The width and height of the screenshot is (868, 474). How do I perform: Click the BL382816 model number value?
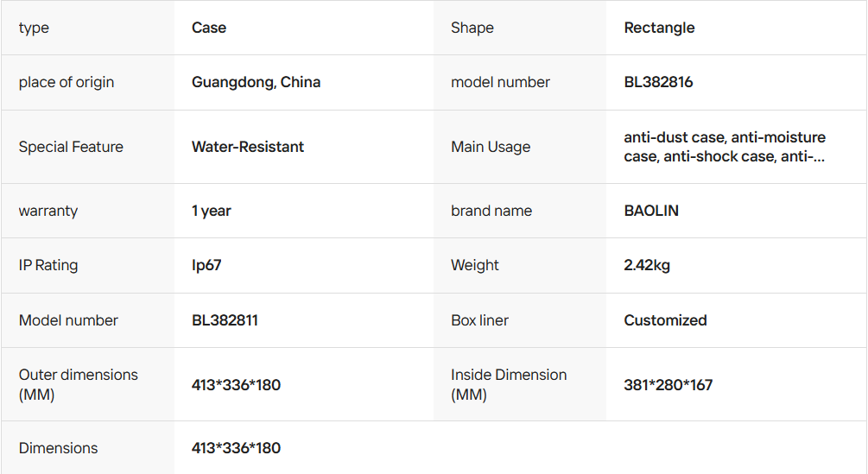click(x=658, y=83)
